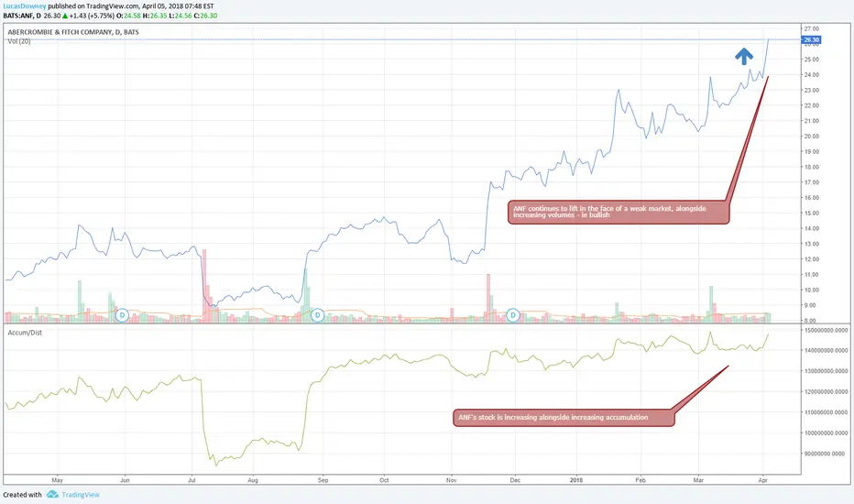The image size is (854, 504).
Task: Click the Apr label on time axis
Action: click(x=763, y=480)
